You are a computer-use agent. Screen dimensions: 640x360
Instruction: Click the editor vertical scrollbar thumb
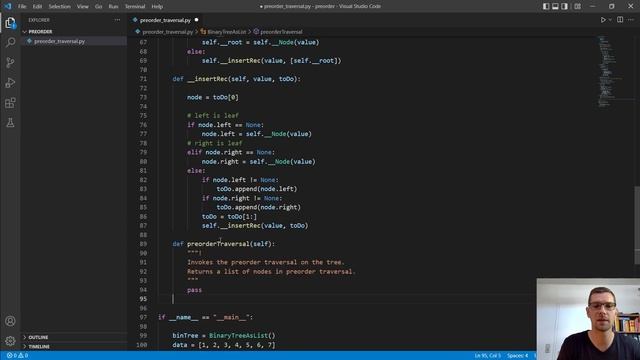pos(637,225)
